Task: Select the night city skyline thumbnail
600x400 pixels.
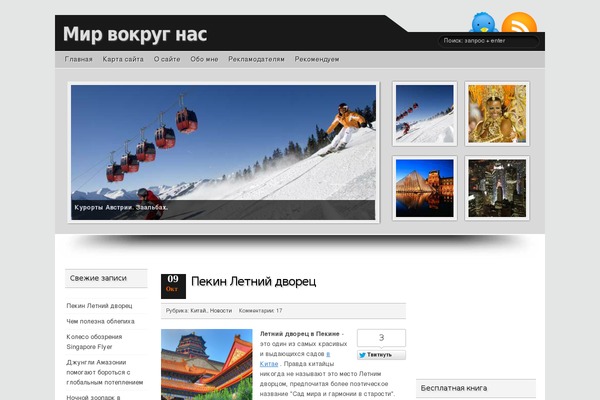Action: tap(497, 188)
